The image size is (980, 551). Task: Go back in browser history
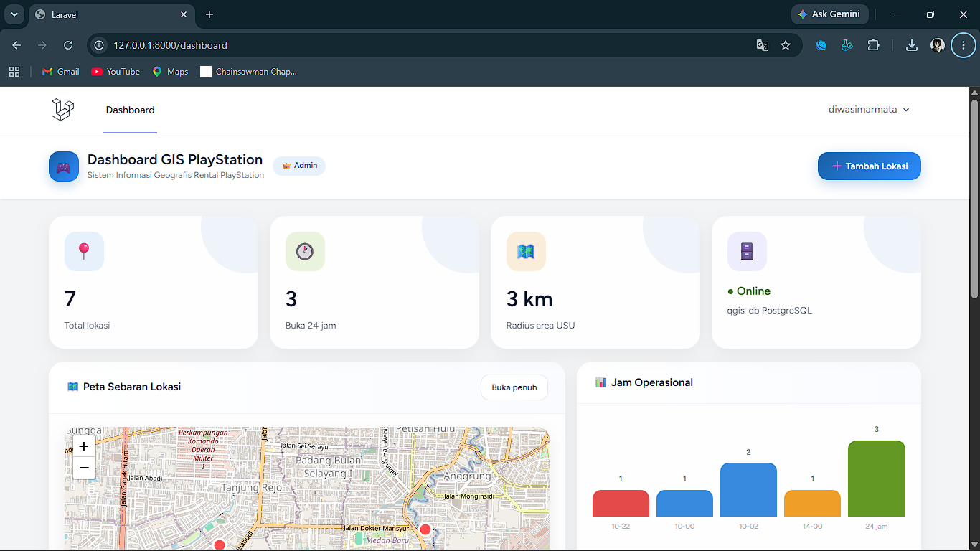pos(17,45)
